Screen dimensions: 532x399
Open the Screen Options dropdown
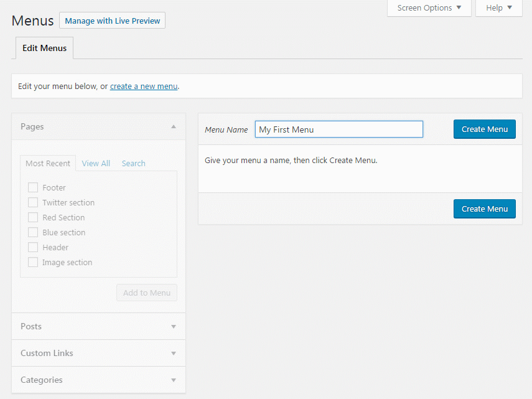click(428, 8)
